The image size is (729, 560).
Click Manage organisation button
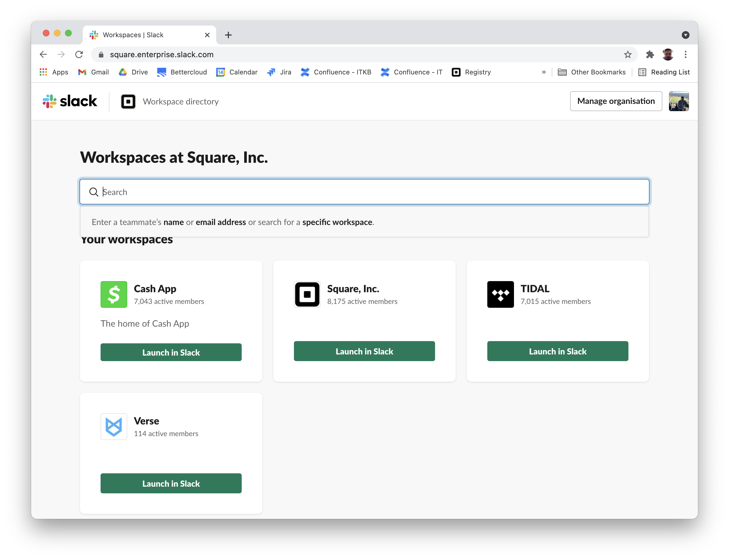pyautogui.click(x=616, y=101)
